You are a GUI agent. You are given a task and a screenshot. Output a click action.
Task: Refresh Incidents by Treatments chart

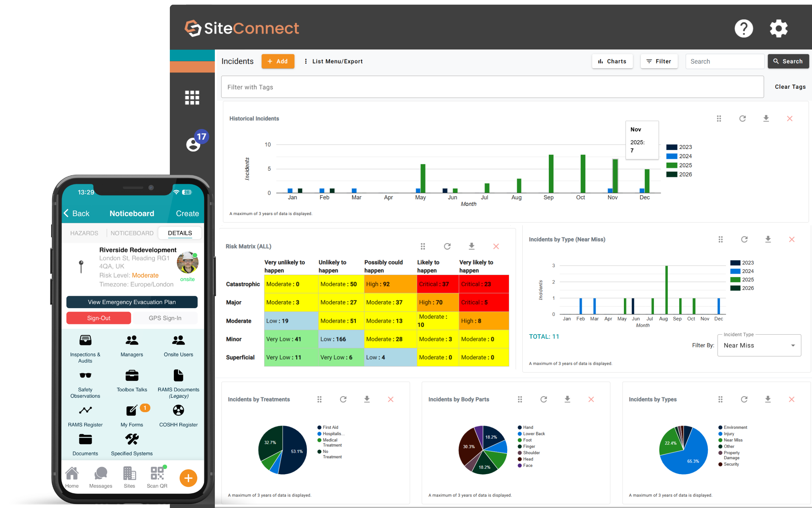(x=343, y=399)
